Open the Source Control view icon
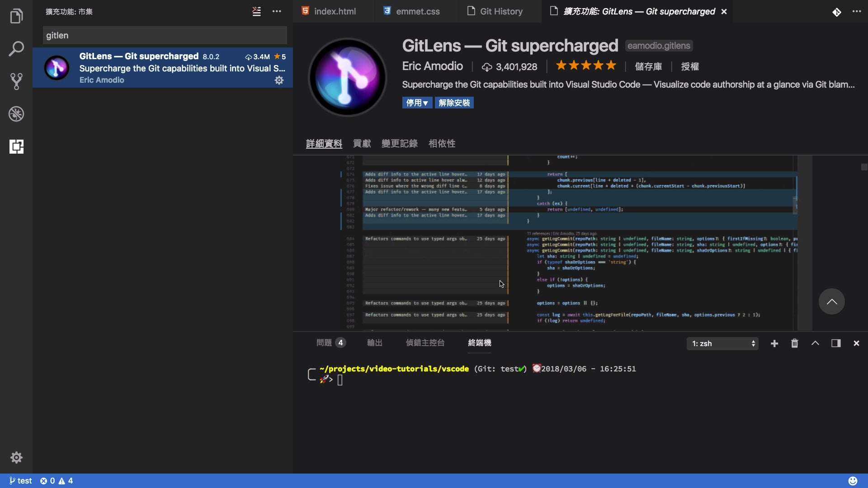This screenshot has width=868, height=488. click(x=16, y=81)
